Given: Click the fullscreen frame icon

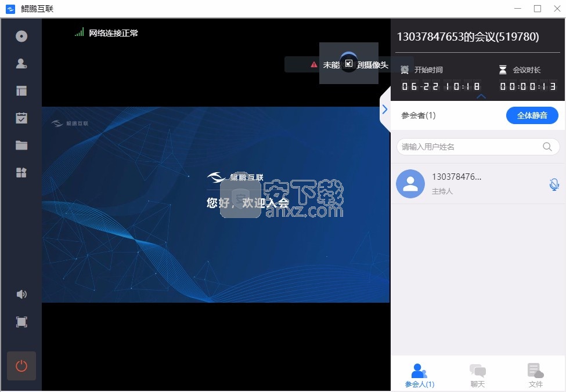Looking at the screenshot, I should [21, 322].
